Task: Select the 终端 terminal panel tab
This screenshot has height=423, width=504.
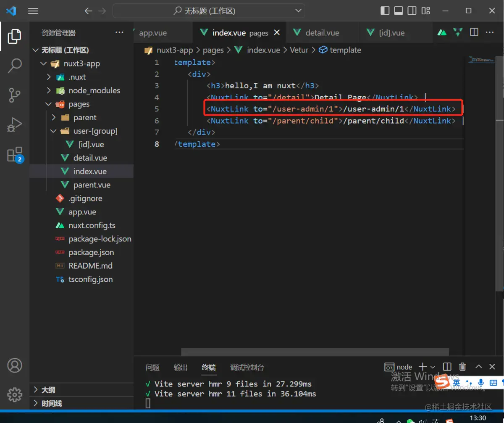Action: coord(209,367)
